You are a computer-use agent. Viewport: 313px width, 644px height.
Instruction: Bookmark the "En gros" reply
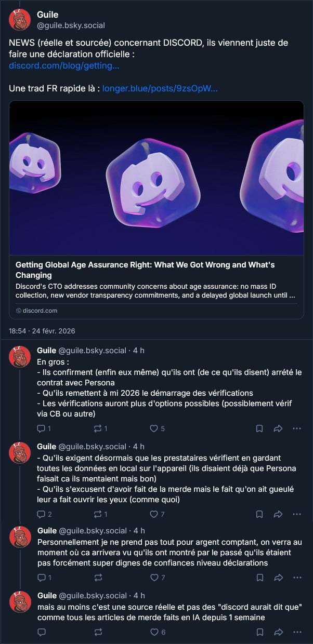[259, 428]
